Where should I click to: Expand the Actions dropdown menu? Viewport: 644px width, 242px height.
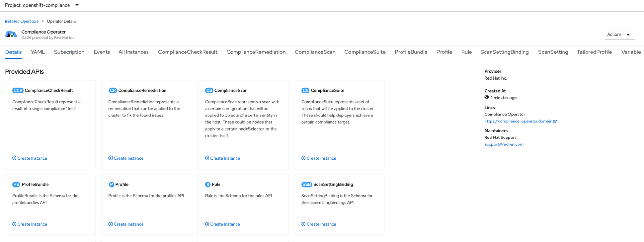click(619, 34)
